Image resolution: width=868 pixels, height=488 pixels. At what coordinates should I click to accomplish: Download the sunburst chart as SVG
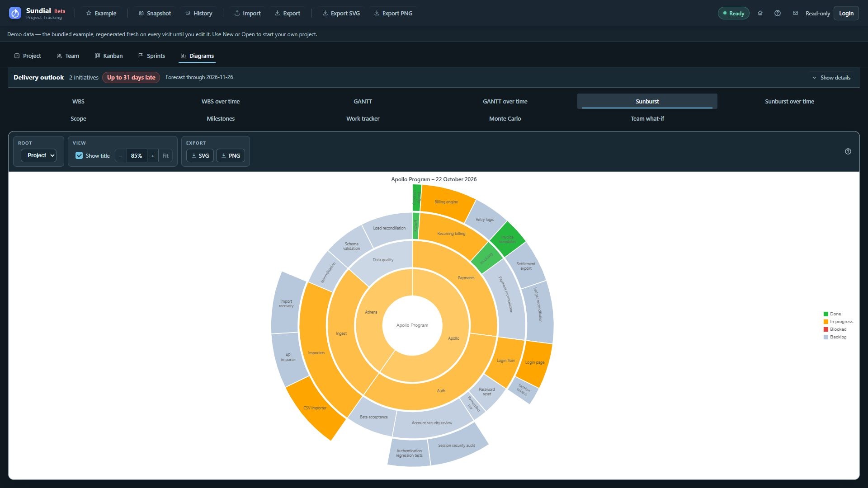[x=200, y=155]
